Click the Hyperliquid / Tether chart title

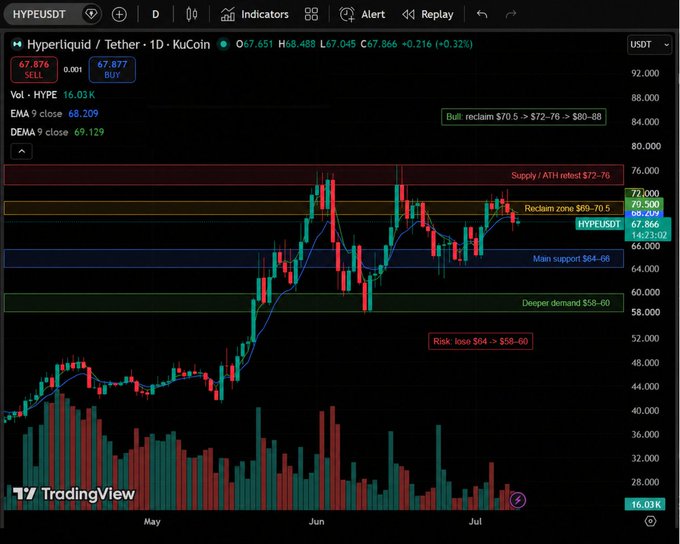coord(118,44)
